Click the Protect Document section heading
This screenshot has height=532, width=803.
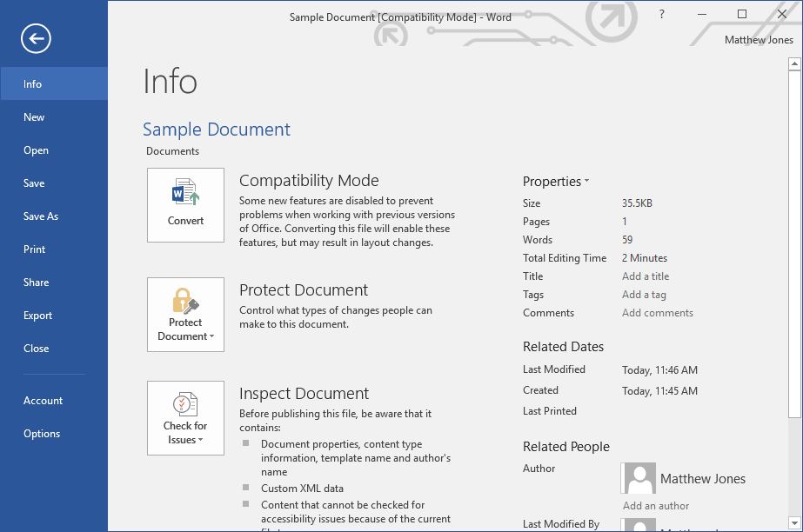point(303,290)
